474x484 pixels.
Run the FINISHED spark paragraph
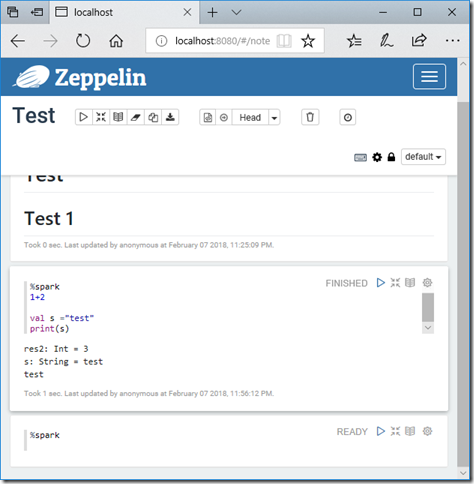coord(380,283)
